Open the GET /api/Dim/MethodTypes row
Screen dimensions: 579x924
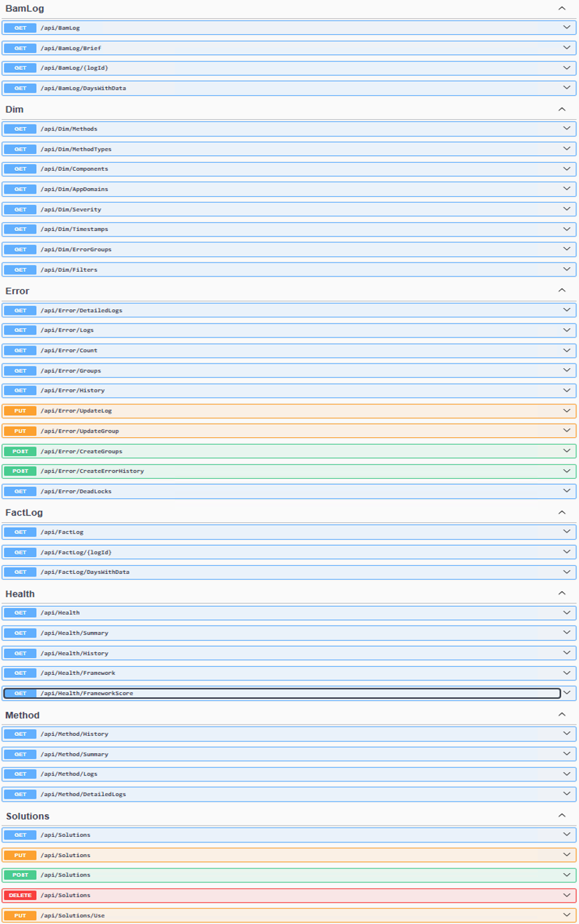(x=289, y=149)
